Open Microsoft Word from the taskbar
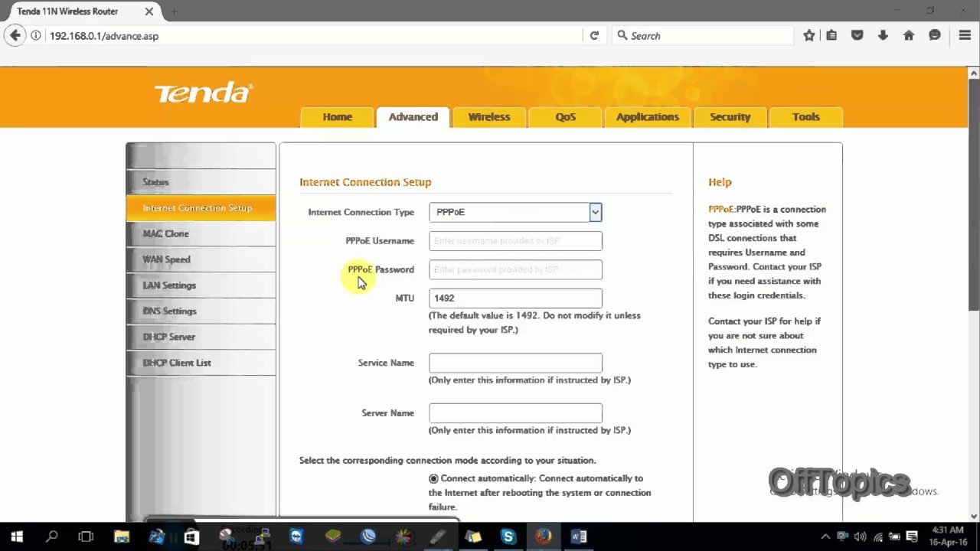980x551 pixels. tap(579, 536)
